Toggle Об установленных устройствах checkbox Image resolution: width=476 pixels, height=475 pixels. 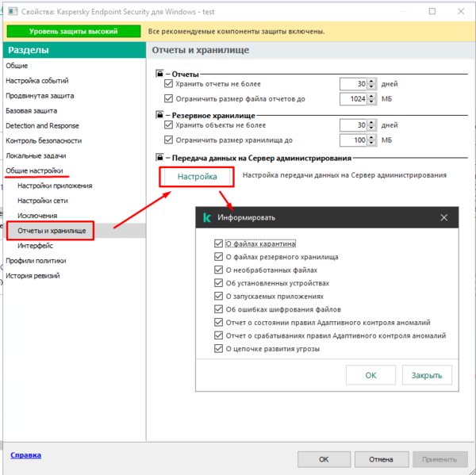(218, 283)
